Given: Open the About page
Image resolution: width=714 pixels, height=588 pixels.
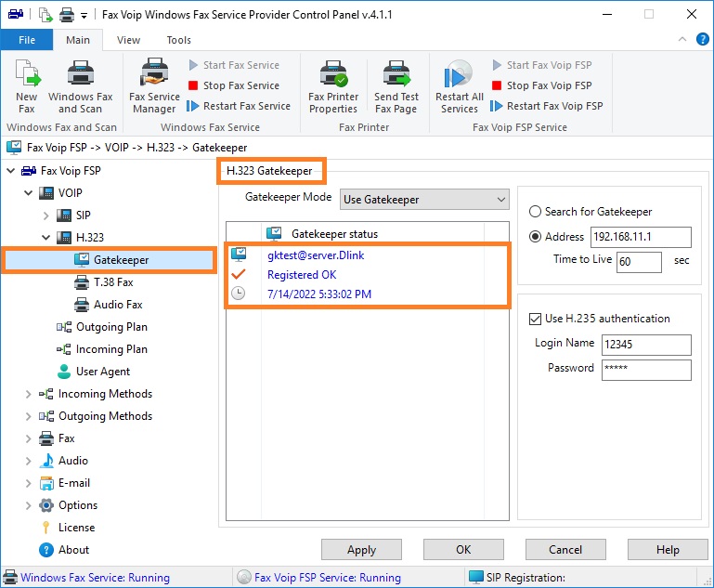Looking at the screenshot, I should tap(73, 550).
